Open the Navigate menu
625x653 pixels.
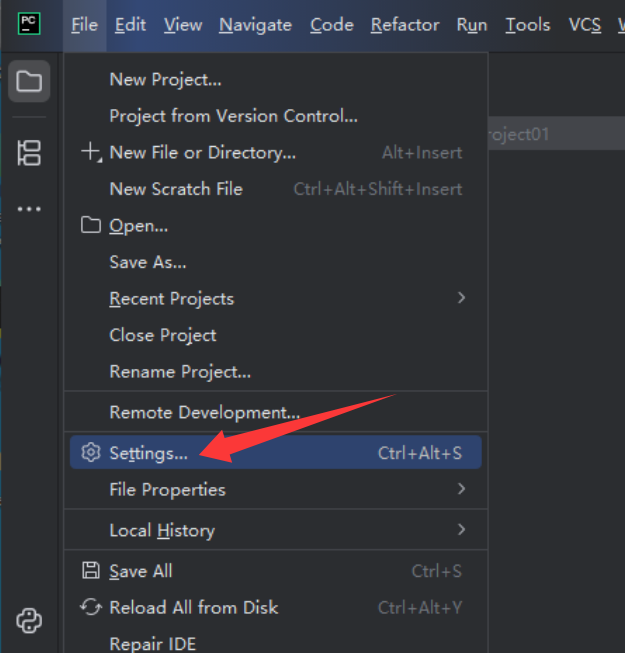pos(255,25)
